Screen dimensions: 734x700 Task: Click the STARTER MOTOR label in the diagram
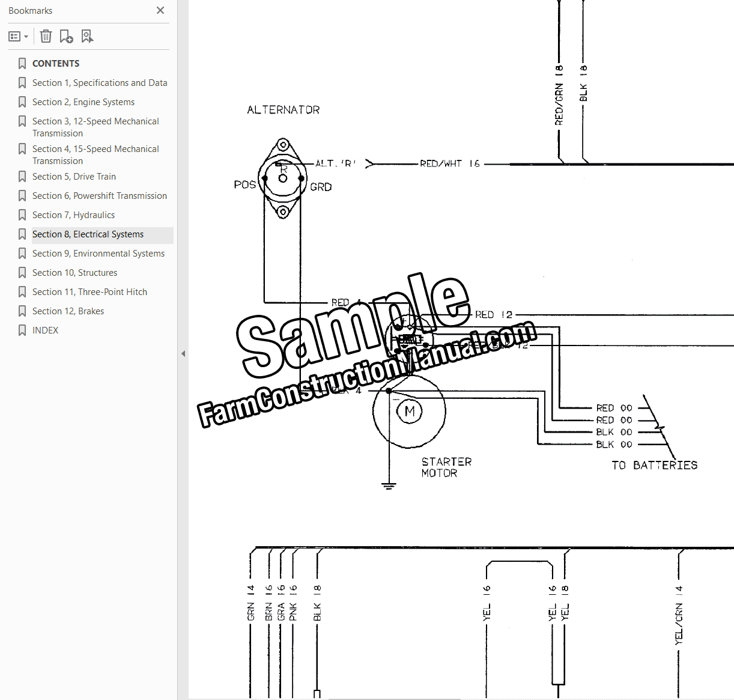(x=446, y=467)
